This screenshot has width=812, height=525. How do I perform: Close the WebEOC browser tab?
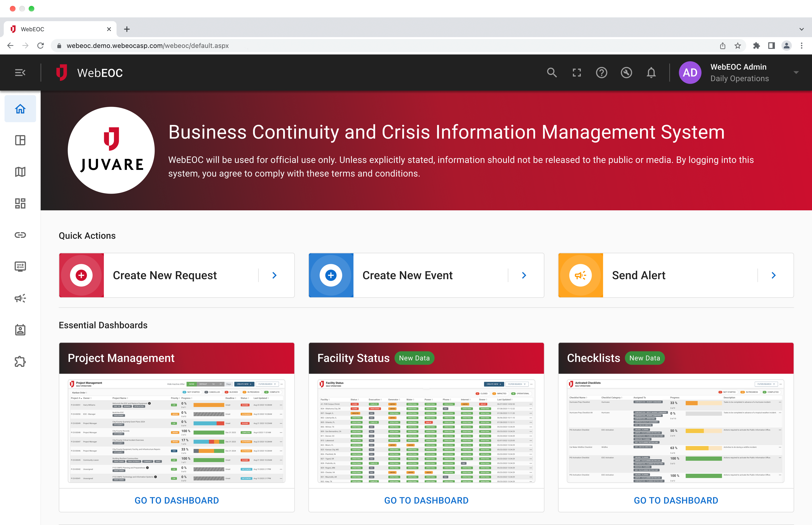(x=109, y=29)
